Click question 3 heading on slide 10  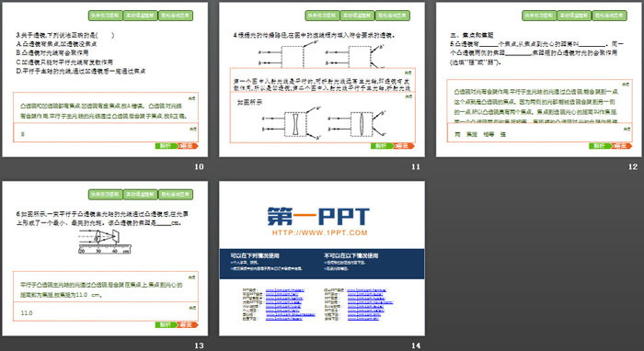point(65,35)
